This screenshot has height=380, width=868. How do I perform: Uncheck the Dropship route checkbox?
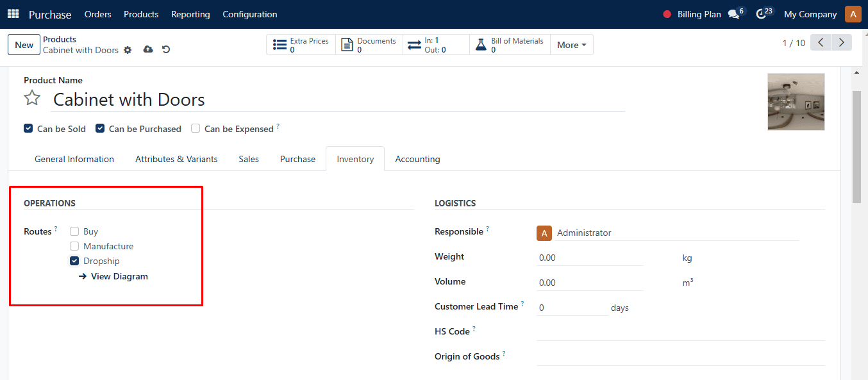(74, 261)
